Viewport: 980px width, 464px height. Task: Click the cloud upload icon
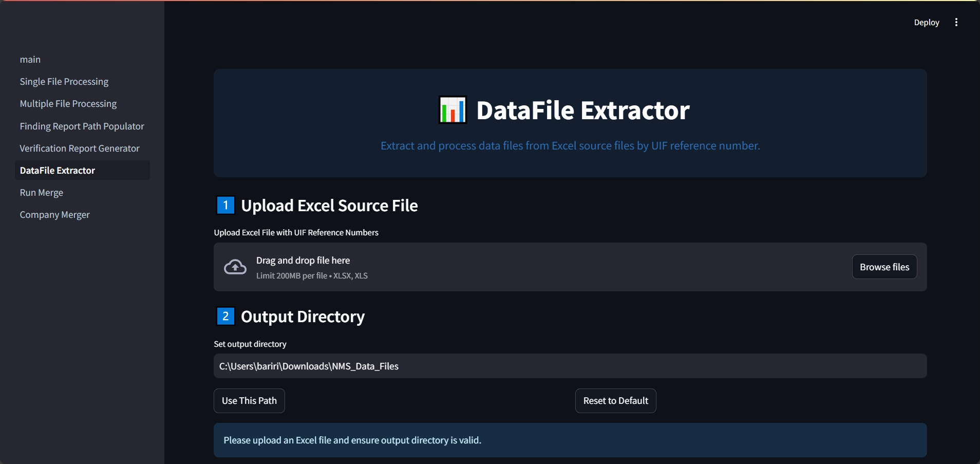tap(235, 267)
